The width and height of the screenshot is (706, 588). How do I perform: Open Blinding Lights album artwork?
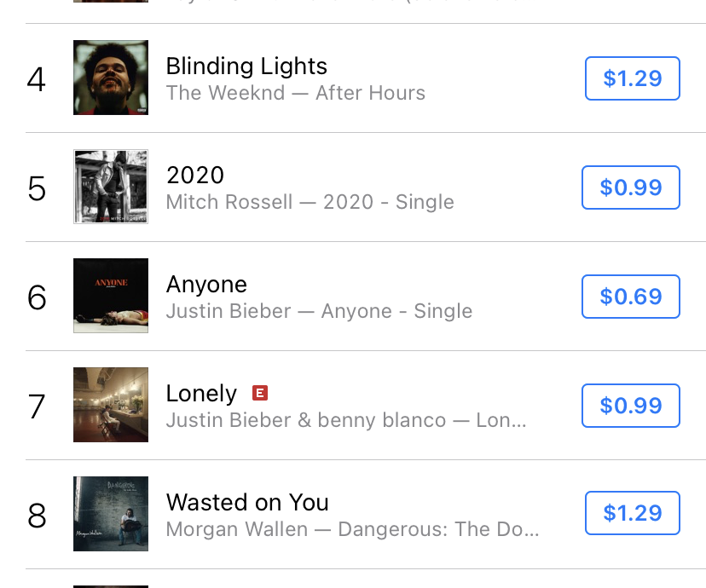click(111, 78)
